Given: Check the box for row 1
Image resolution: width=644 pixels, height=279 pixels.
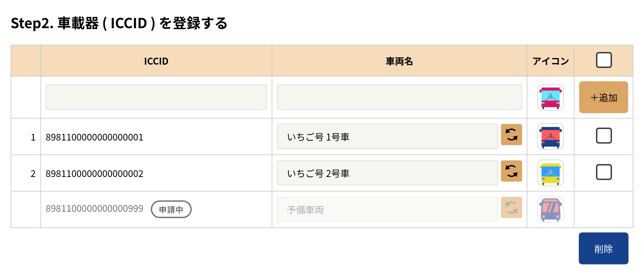Looking at the screenshot, I should [604, 136].
